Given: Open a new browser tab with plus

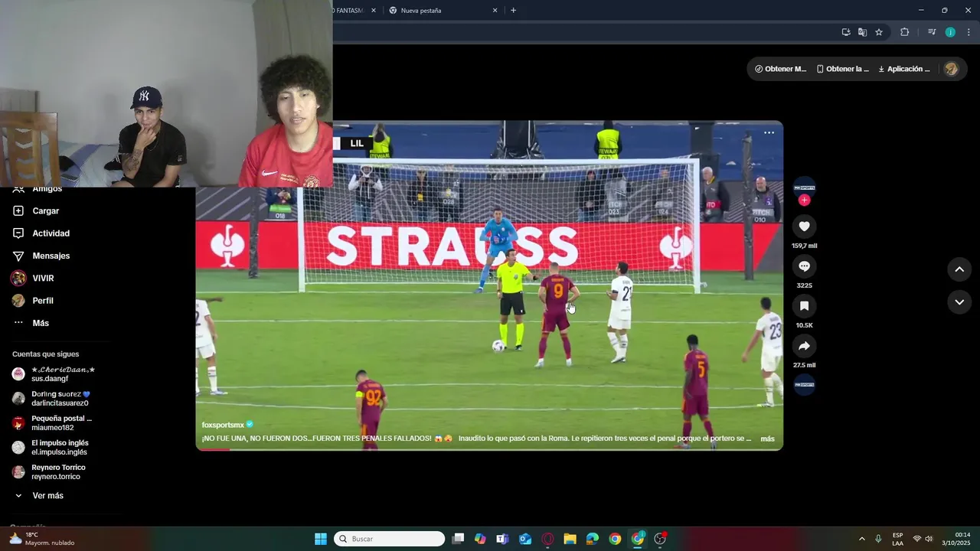Looking at the screenshot, I should [x=513, y=11].
